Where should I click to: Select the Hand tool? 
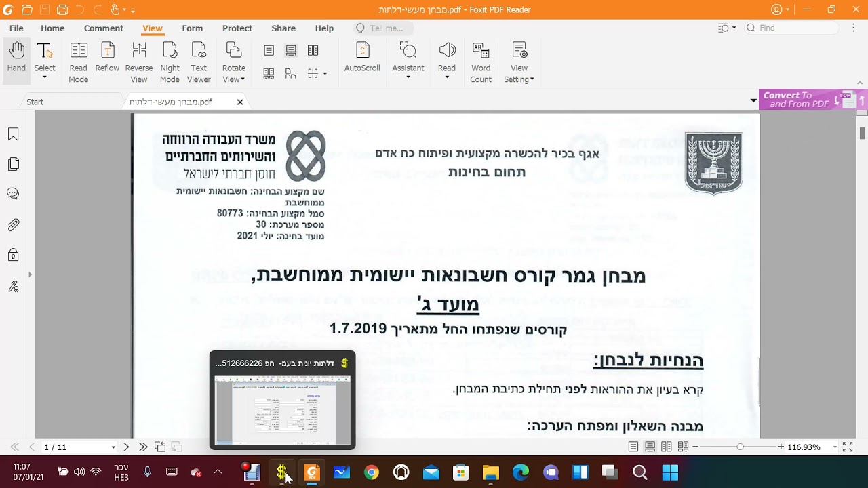[16, 61]
